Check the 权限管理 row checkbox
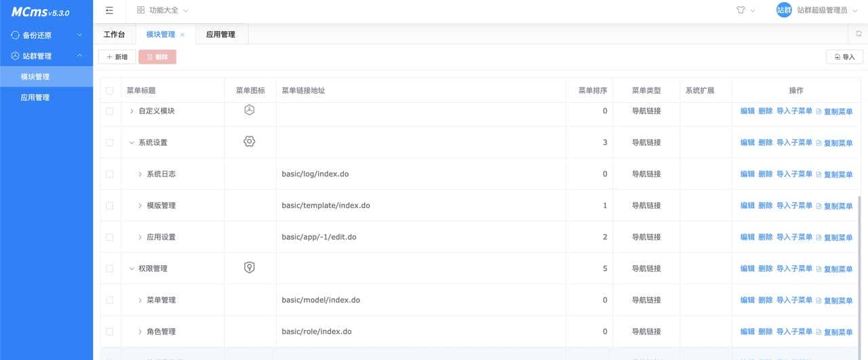Screen dimensions: 868x360 (x=109, y=268)
